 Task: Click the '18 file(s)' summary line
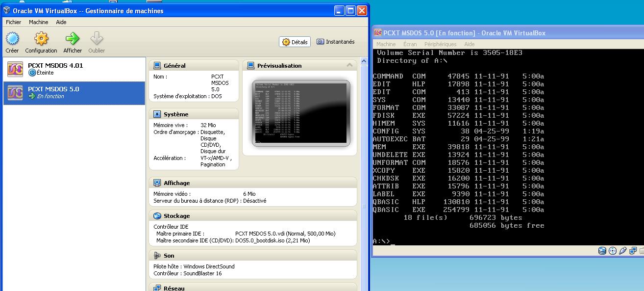coord(463,217)
